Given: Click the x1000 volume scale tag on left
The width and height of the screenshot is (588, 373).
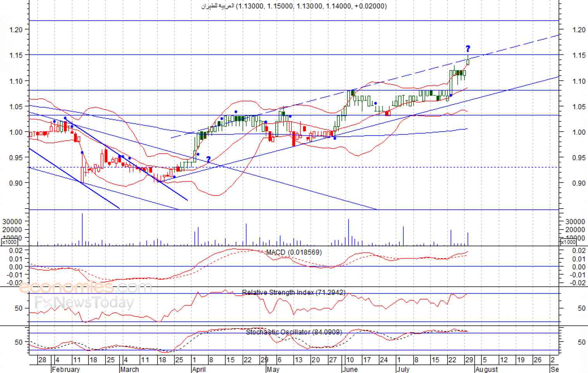Looking at the screenshot, I should 9,242.
